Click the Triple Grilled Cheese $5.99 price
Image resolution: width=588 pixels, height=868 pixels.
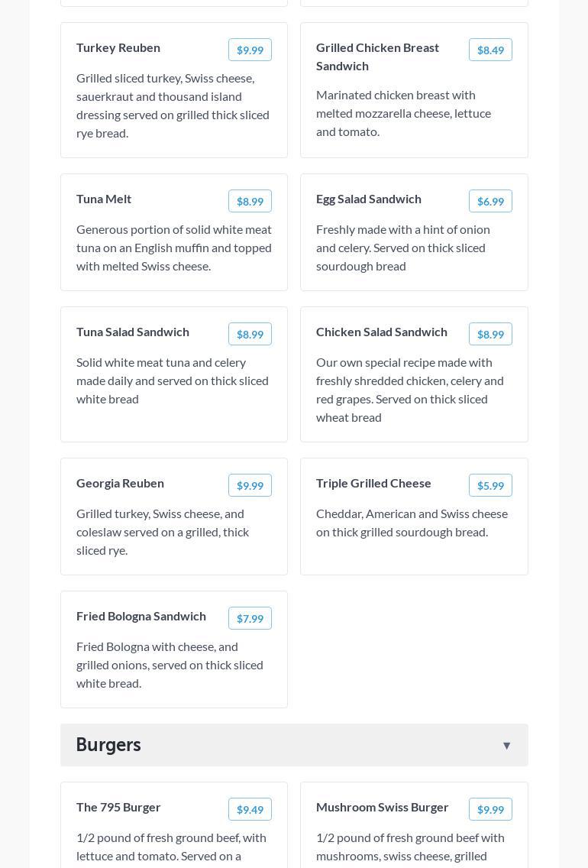tap(490, 485)
